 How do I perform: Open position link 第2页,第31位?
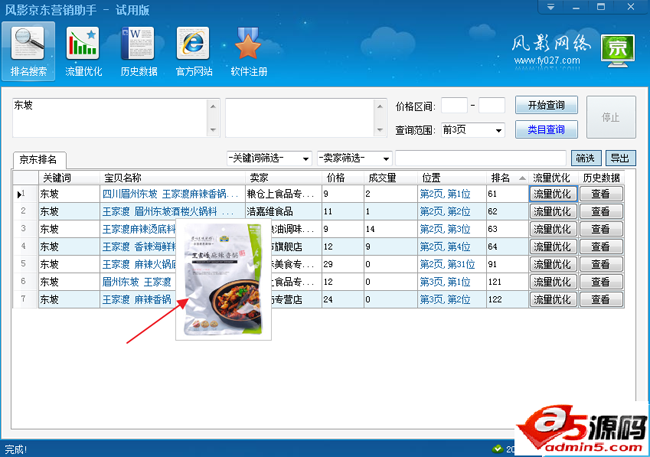click(447, 264)
